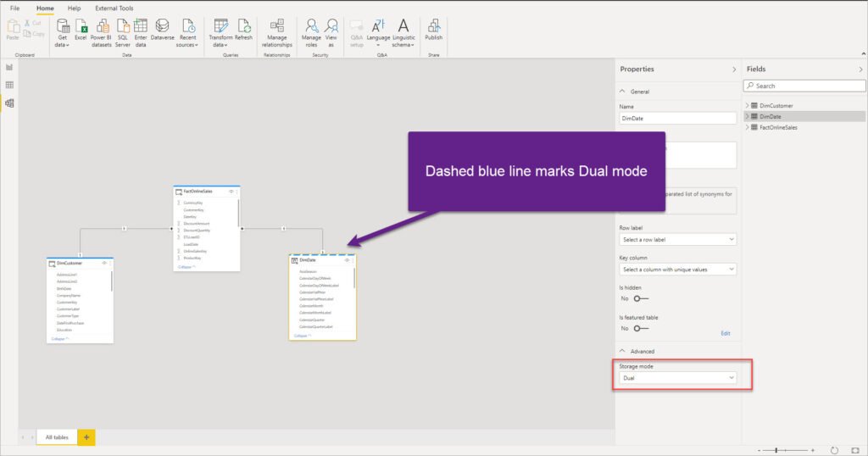Open more options on the DimCustomer card
Image resolution: width=868 pixels, height=456 pixels.
click(x=110, y=264)
